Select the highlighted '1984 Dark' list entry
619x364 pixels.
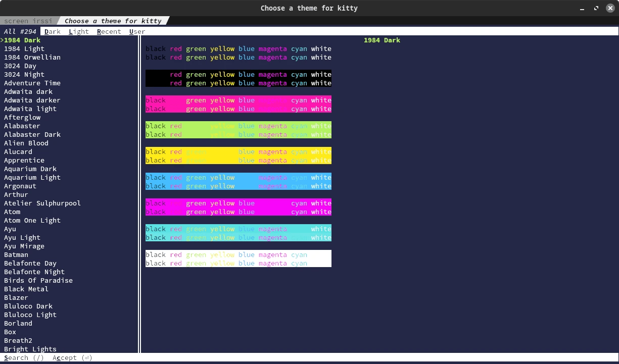(22, 40)
